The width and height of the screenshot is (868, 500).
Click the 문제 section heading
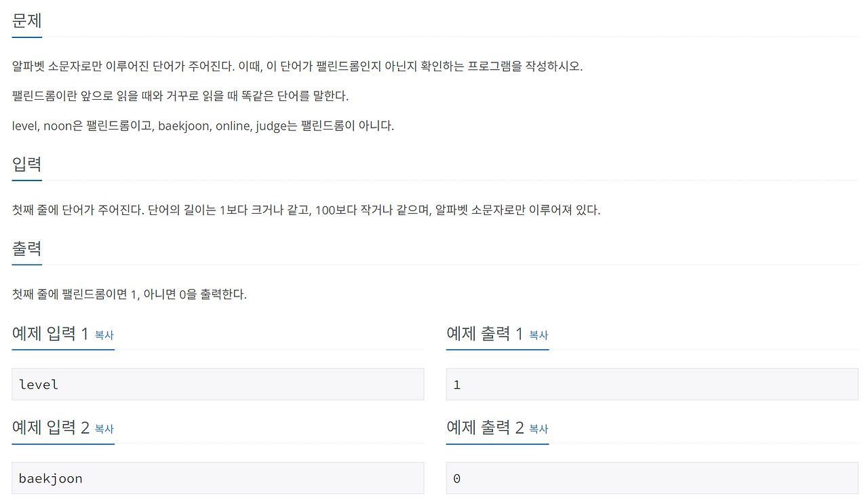tap(27, 20)
